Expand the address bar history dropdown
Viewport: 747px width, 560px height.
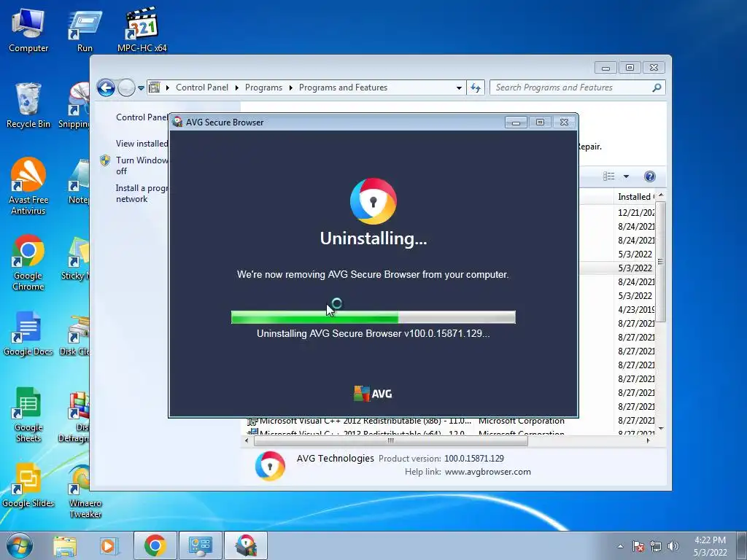pos(459,88)
